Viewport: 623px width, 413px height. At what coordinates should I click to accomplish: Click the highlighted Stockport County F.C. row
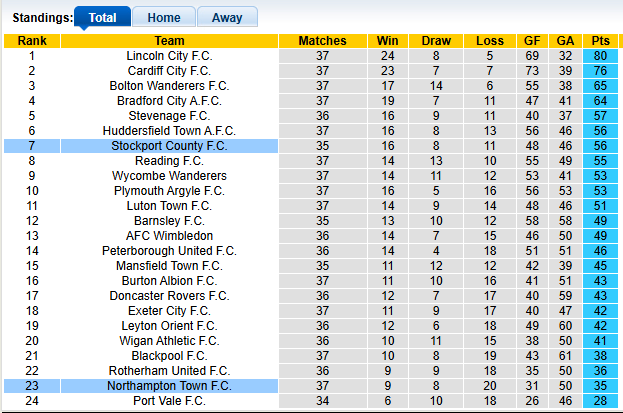(169, 146)
